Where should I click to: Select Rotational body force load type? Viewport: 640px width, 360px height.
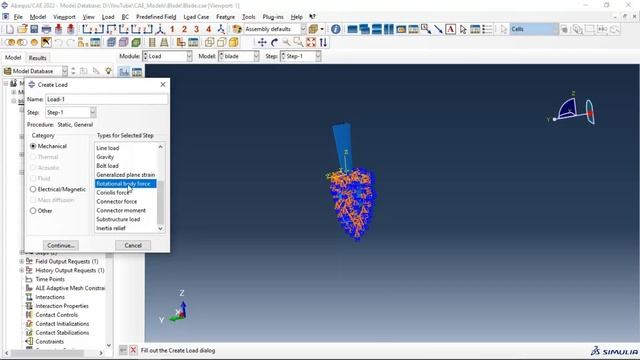[126, 184]
